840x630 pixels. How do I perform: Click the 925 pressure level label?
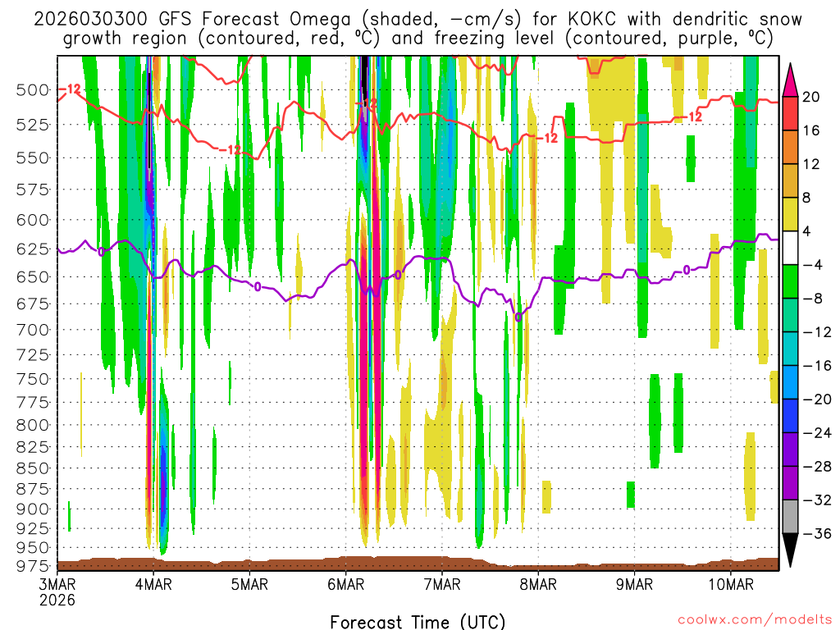tap(33, 529)
